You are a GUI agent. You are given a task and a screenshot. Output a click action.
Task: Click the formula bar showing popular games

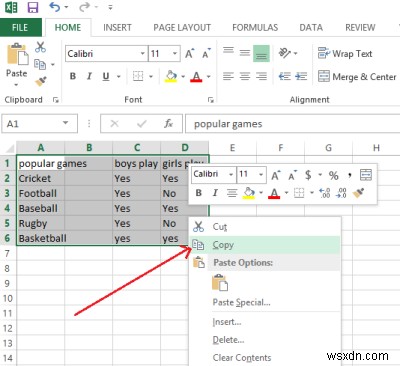[292, 124]
